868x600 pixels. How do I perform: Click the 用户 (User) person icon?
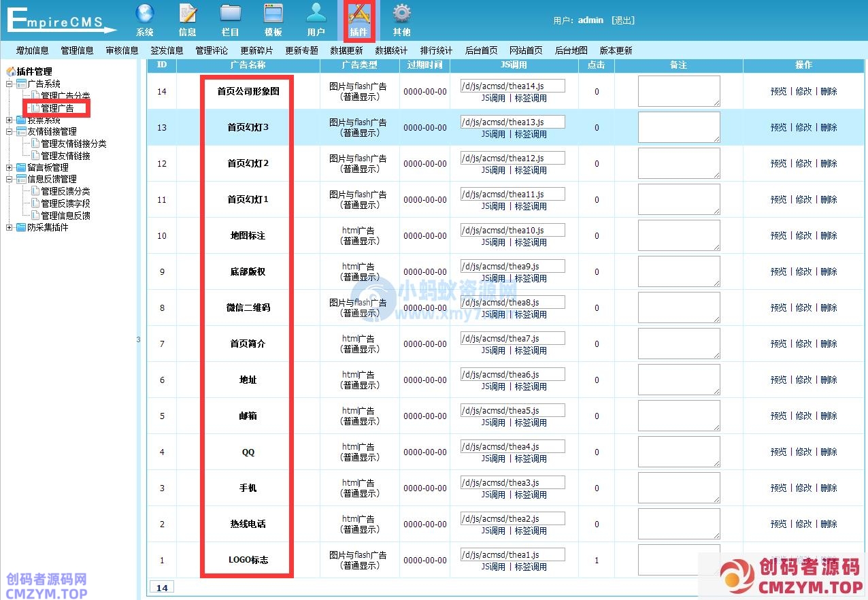click(316, 14)
